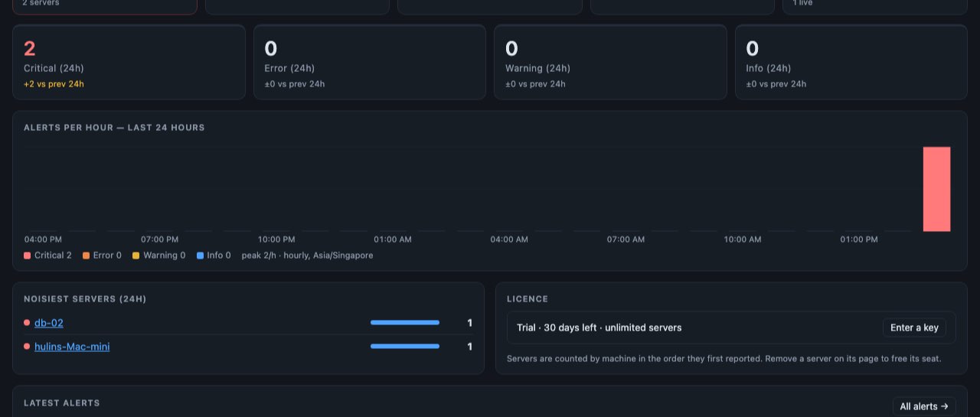The width and height of the screenshot is (980, 417).
Task: Click the count '1' in hulins-Mac-mini row
Action: (470, 347)
